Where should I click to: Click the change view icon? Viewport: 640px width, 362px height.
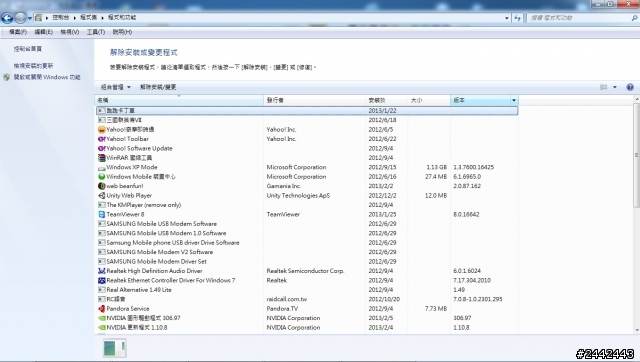pyautogui.click(x=603, y=87)
